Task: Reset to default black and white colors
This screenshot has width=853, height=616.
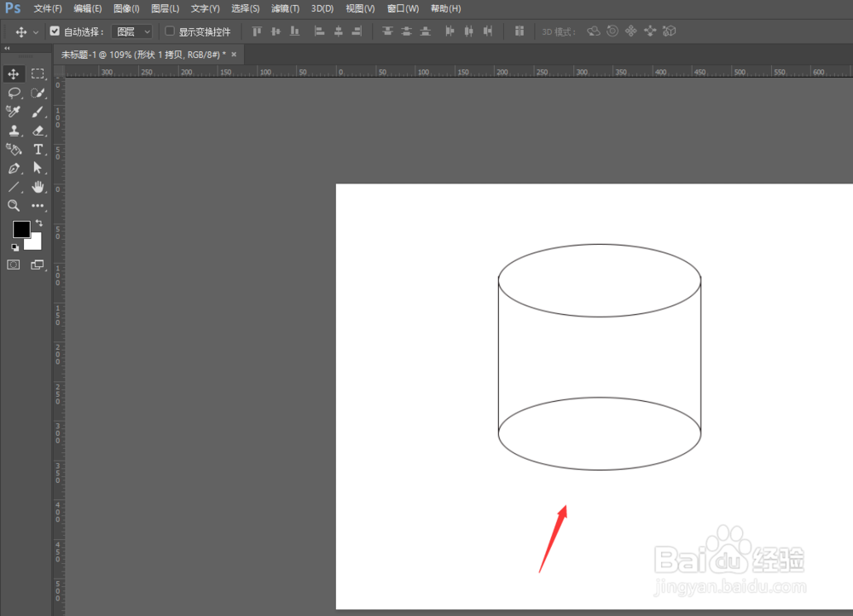Action: pos(15,247)
